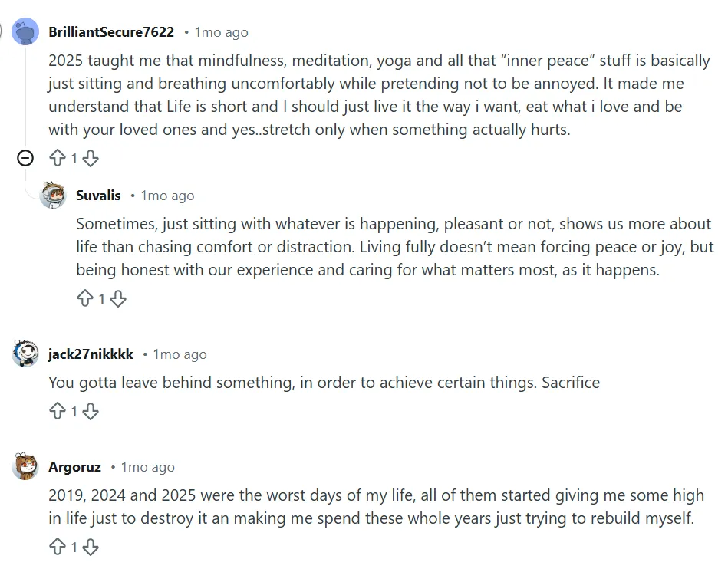The image size is (728, 569).
Task: Go to Argoruz's profile via username
Action: (x=74, y=467)
